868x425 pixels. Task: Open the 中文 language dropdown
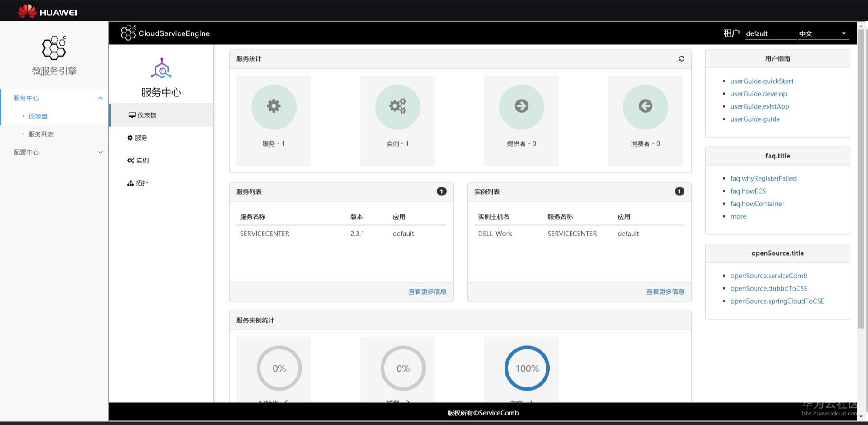tap(824, 33)
